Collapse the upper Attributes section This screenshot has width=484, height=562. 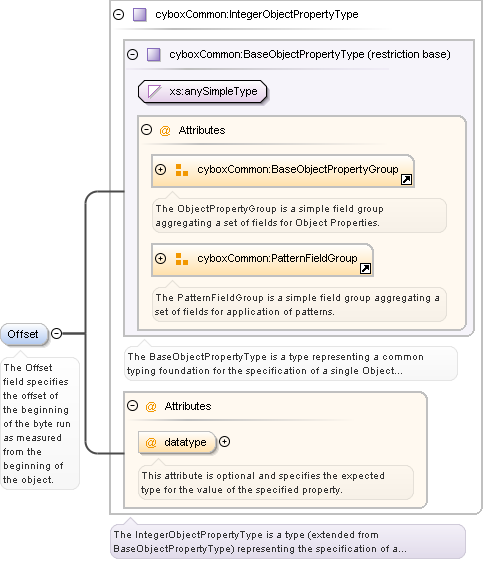tap(146, 130)
